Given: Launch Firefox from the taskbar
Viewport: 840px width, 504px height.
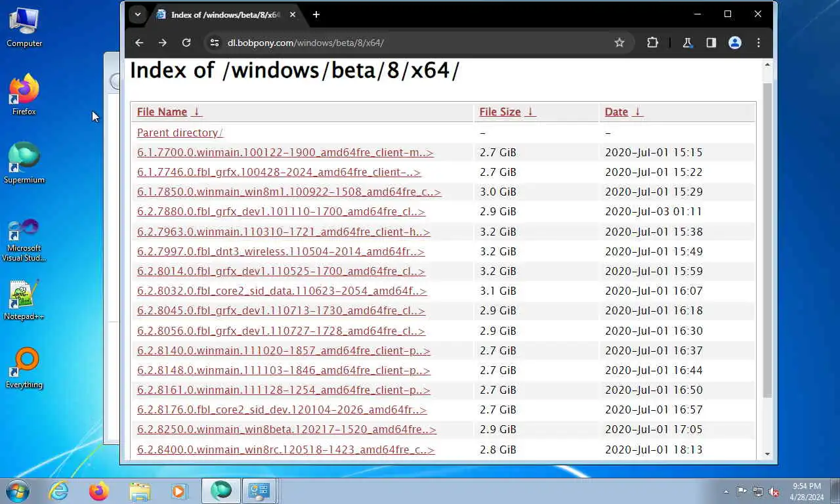Looking at the screenshot, I should click(99, 491).
